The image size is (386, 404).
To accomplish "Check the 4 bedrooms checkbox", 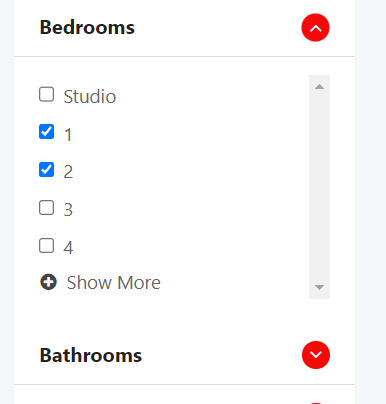I will pyautogui.click(x=46, y=245).
